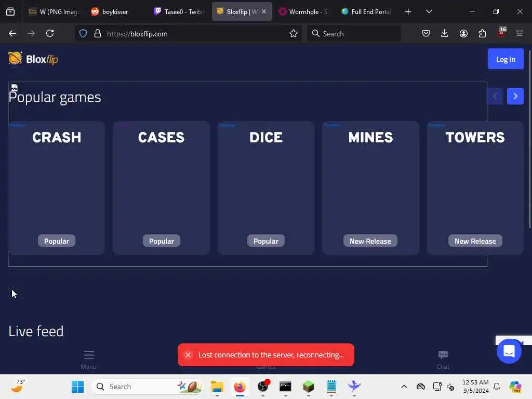Image resolution: width=532 pixels, height=399 pixels.
Task: Click the browser Search box
Action: coord(353,34)
